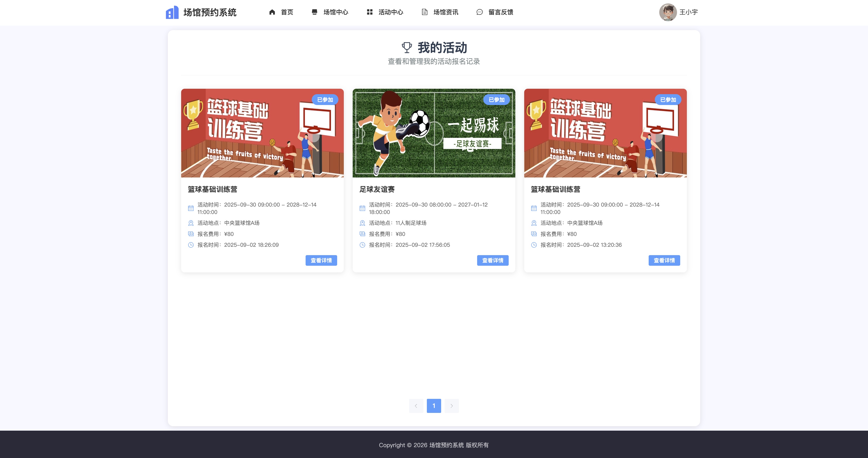This screenshot has width=868, height=458.
Task: Click the blue building logo icon
Action: [x=172, y=13]
